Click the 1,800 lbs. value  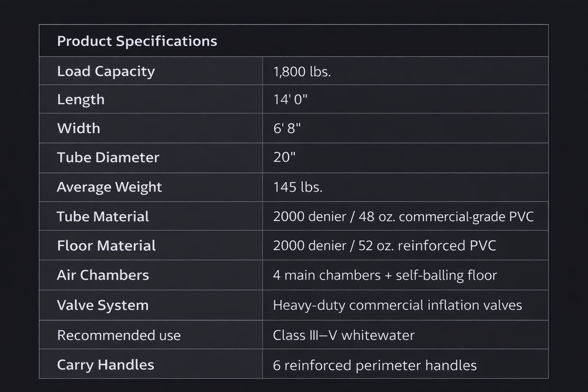click(x=302, y=72)
